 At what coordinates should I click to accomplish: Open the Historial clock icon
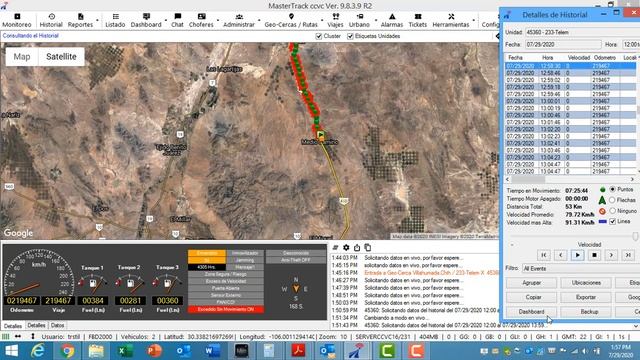coord(51,16)
